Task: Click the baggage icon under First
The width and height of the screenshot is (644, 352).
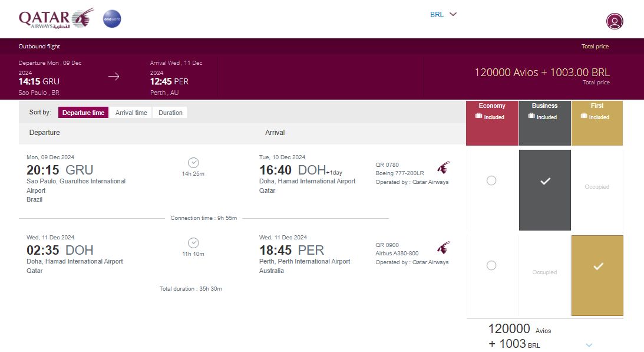Action: [x=584, y=116]
